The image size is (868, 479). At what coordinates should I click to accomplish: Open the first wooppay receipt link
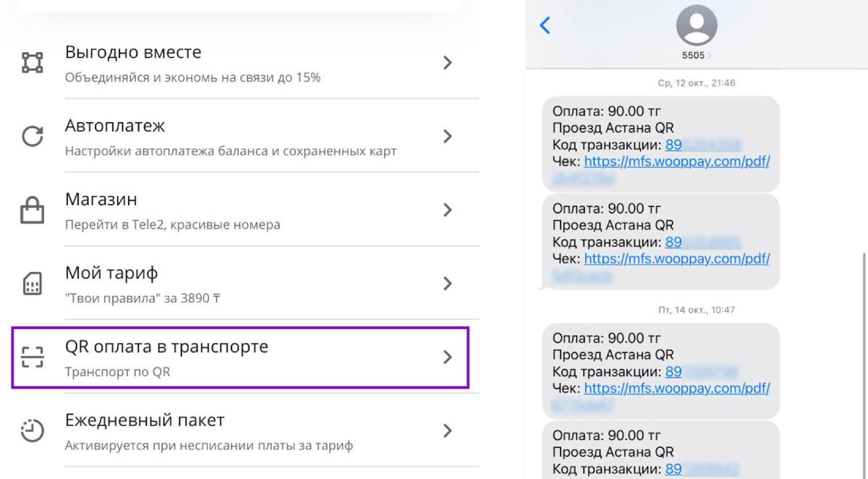click(676, 161)
